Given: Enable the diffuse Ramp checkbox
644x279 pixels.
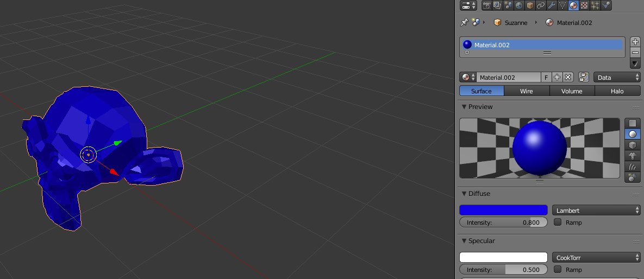Looking at the screenshot, I should [558, 222].
